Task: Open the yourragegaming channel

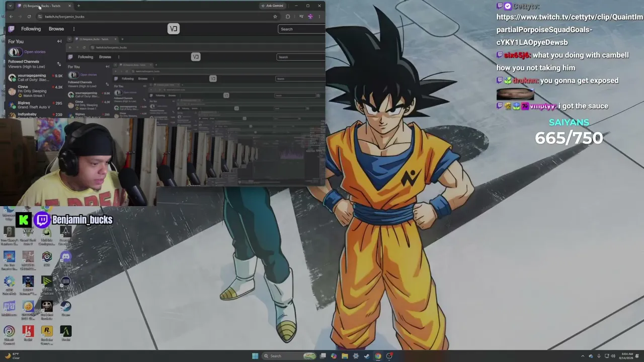Action: coord(35,77)
